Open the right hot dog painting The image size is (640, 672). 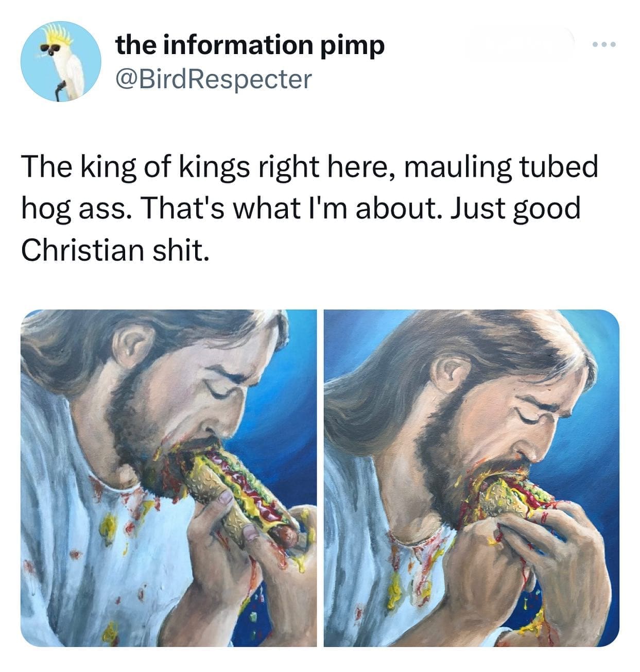pyautogui.click(x=471, y=477)
